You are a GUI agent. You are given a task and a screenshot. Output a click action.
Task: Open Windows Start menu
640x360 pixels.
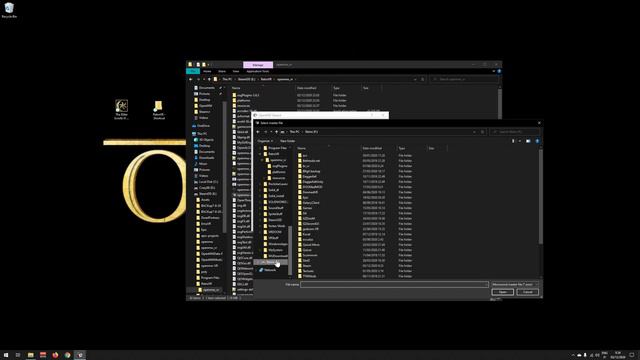pos(6,355)
